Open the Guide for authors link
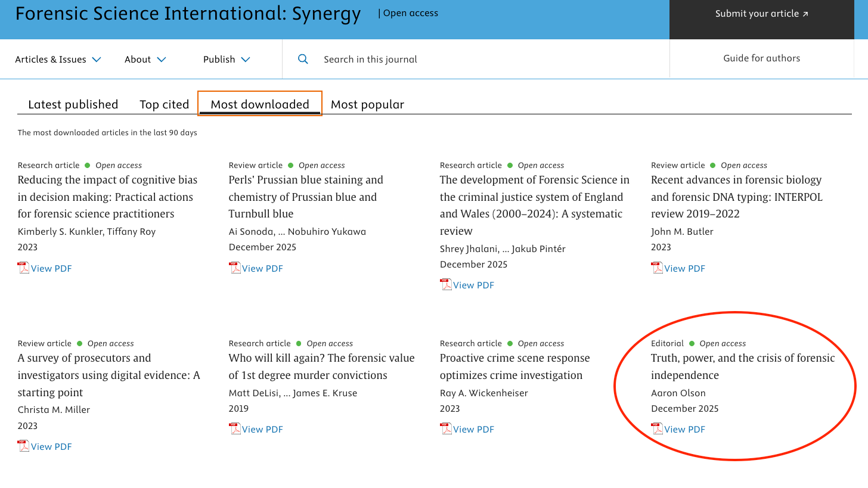The height and width of the screenshot is (488, 868). [x=762, y=58]
